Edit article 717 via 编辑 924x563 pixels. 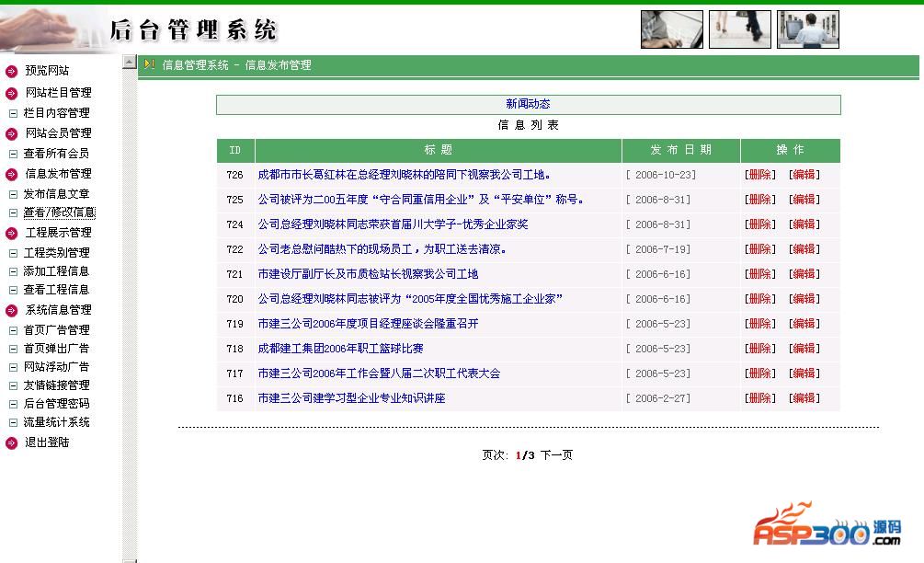[804, 373]
